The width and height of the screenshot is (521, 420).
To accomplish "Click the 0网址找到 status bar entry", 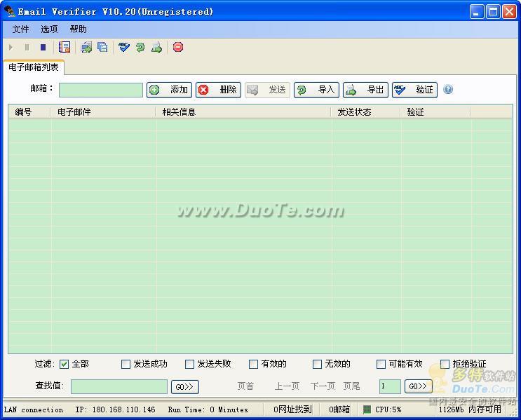I will point(292,409).
